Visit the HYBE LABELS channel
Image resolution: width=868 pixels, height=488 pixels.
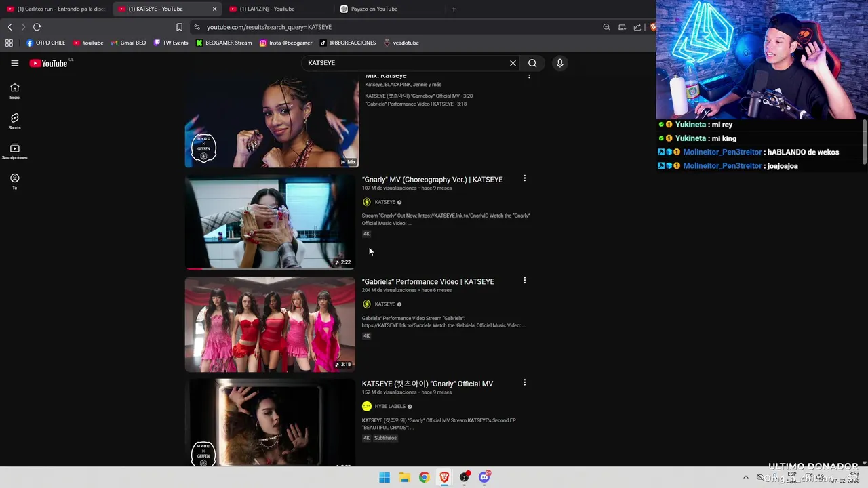click(390, 406)
